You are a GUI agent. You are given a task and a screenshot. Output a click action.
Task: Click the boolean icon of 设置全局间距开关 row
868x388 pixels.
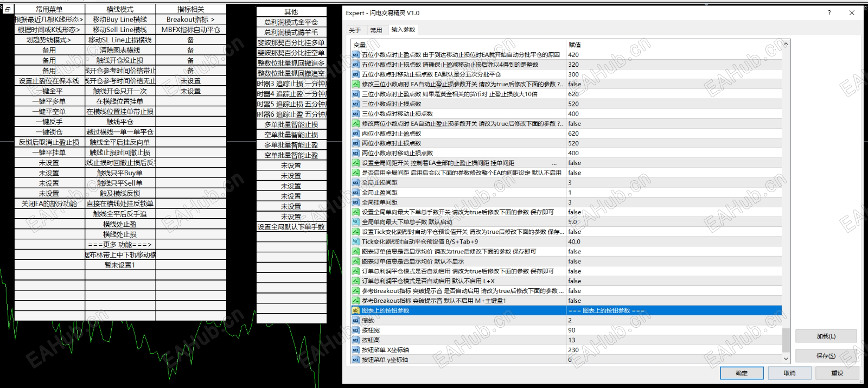tap(356, 163)
